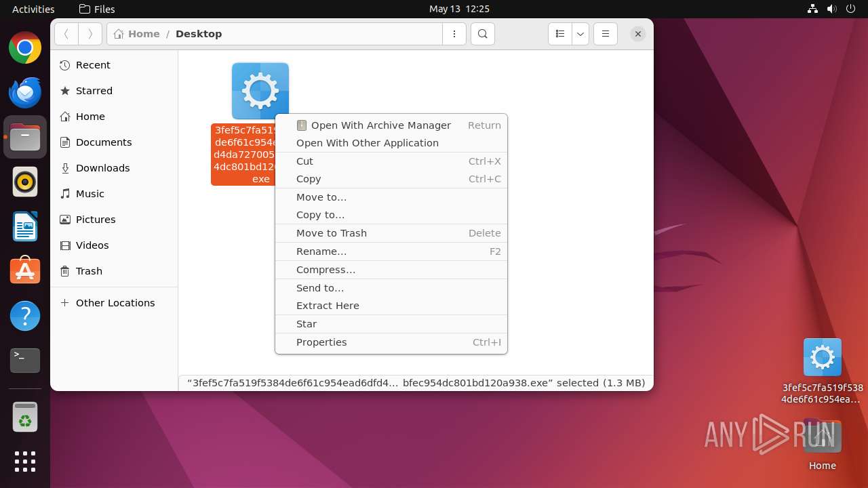Select Extract Here

tap(391, 306)
